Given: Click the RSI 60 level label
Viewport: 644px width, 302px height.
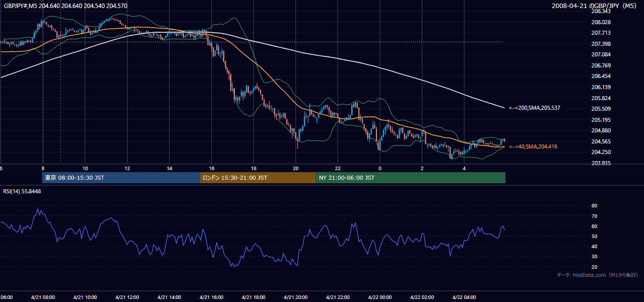Looking at the screenshot, I should [x=594, y=226].
